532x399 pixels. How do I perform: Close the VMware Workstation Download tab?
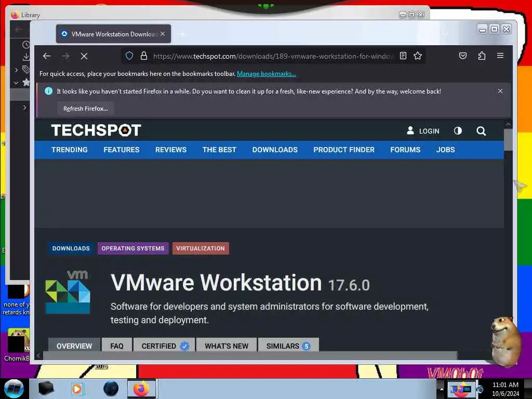tap(163, 34)
